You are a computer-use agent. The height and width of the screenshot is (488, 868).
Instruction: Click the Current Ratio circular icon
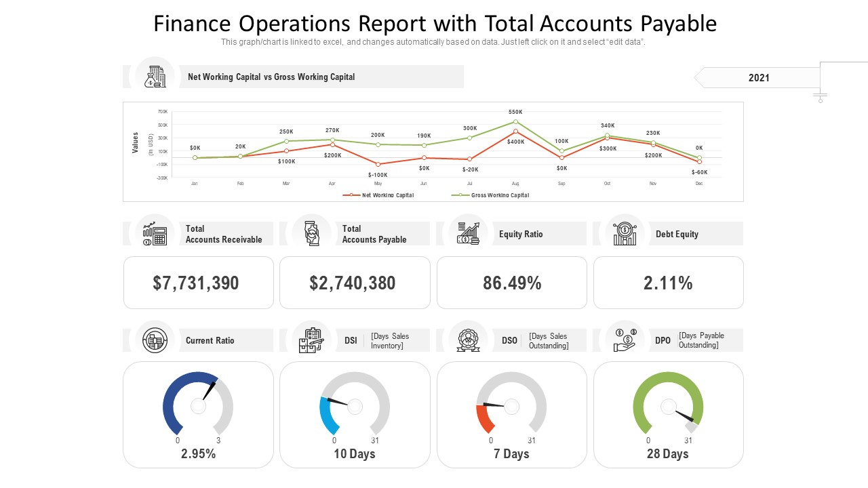(x=155, y=340)
